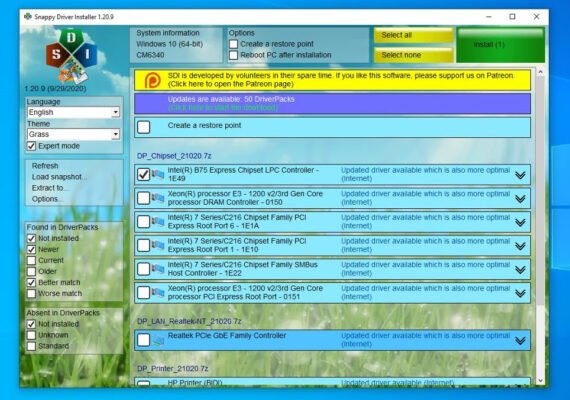
Task: Click Refresh in the left menu
Action: tap(45, 166)
